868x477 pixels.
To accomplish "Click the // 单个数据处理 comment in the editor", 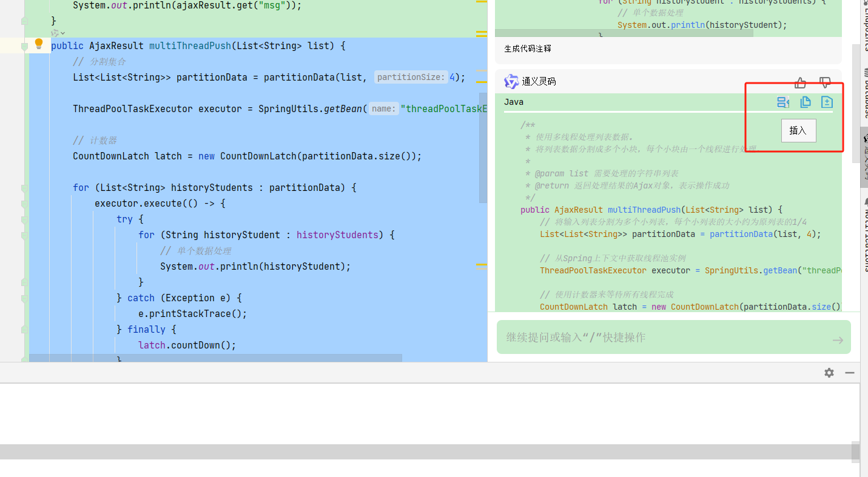I will [196, 251].
